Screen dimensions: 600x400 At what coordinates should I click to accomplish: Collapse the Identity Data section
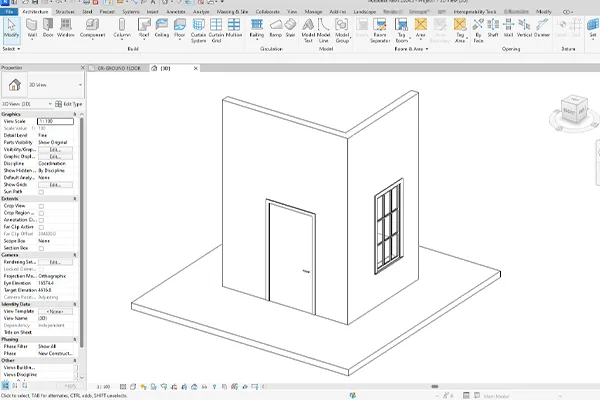pyautogui.click(x=75, y=304)
